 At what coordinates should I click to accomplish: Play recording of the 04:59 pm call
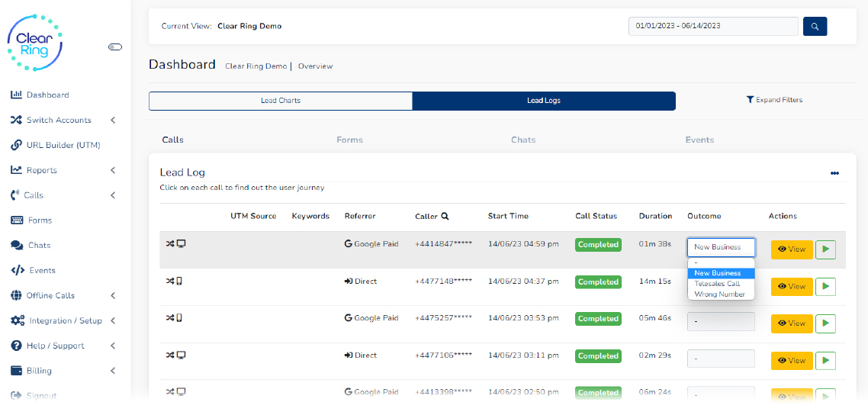pyautogui.click(x=825, y=249)
